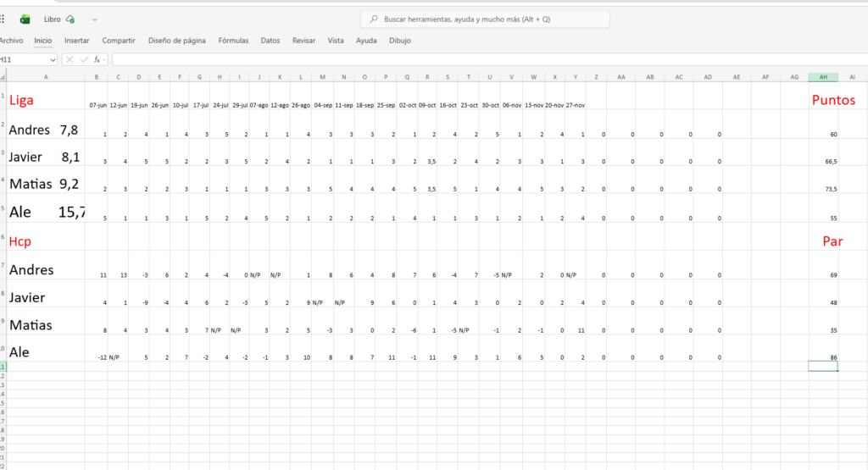Click the cancel X icon in formula bar
The image size is (868, 470).
pyautogui.click(x=70, y=59)
